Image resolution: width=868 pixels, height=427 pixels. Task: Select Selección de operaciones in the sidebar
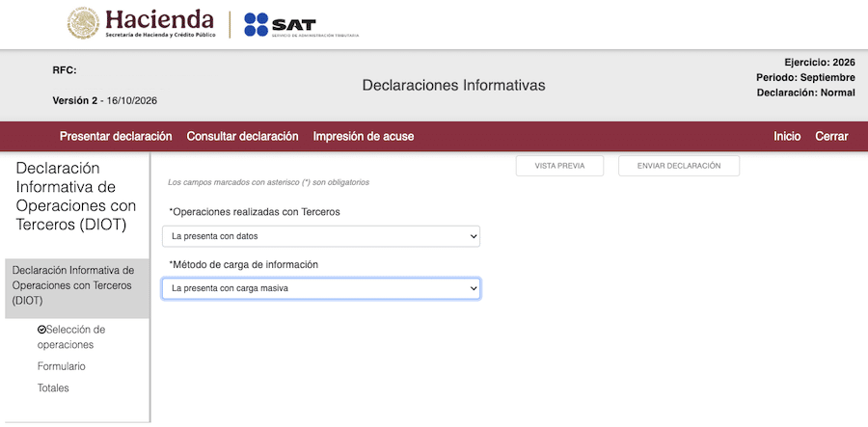71,337
